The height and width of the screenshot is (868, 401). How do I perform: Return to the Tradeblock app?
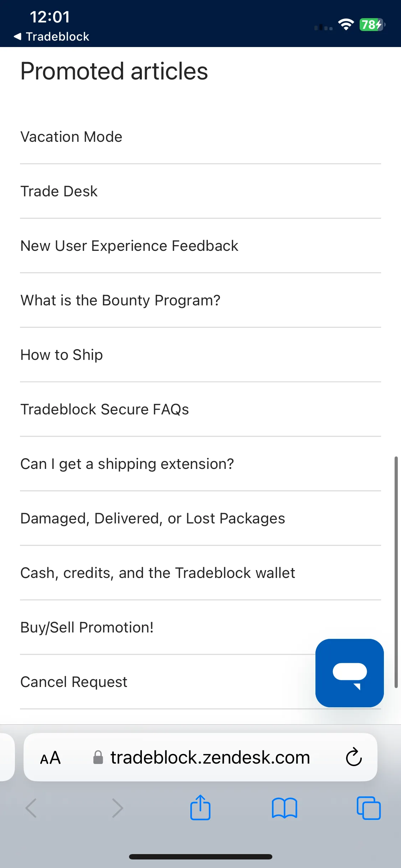click(51, 36)
